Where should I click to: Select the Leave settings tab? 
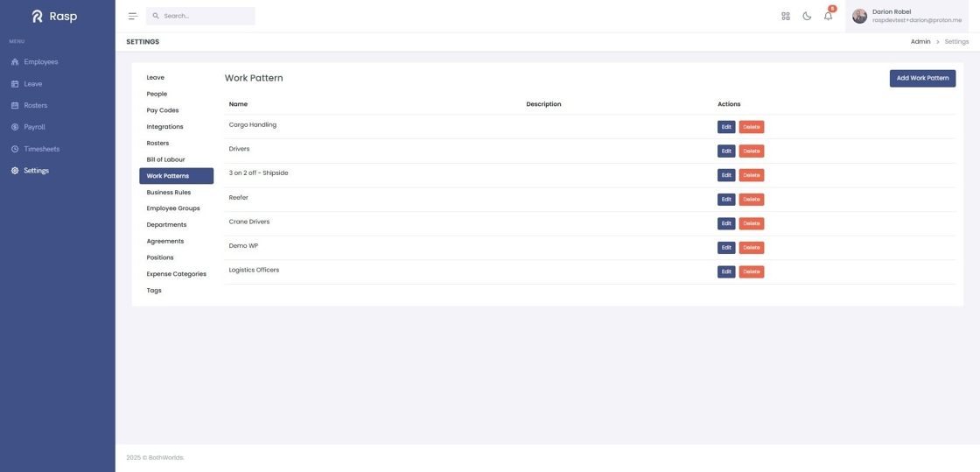[176, 78]
